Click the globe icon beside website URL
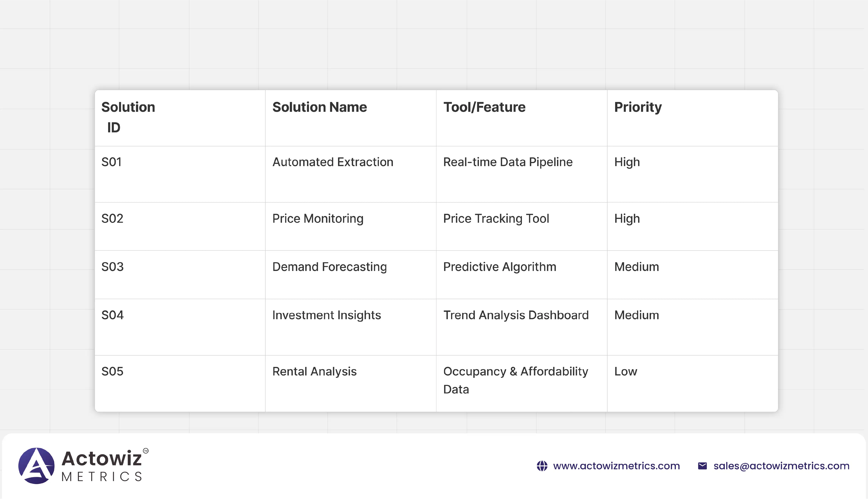 coord(542,466)
